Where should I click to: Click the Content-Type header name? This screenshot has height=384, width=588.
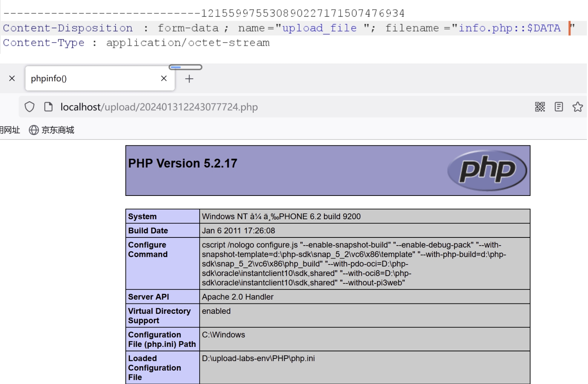[x=44, y=43]
